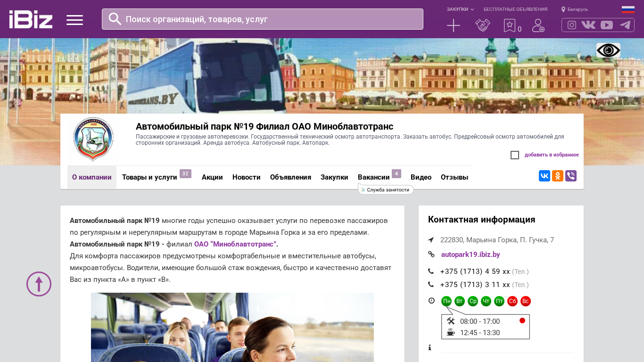
Task: Open the Russian flag language selector
Action: pyautogui.click(x=628, y=9)
